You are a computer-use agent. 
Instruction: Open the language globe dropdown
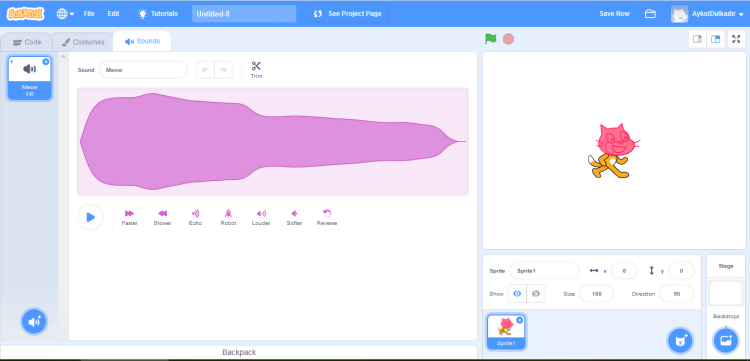(65, 13)
